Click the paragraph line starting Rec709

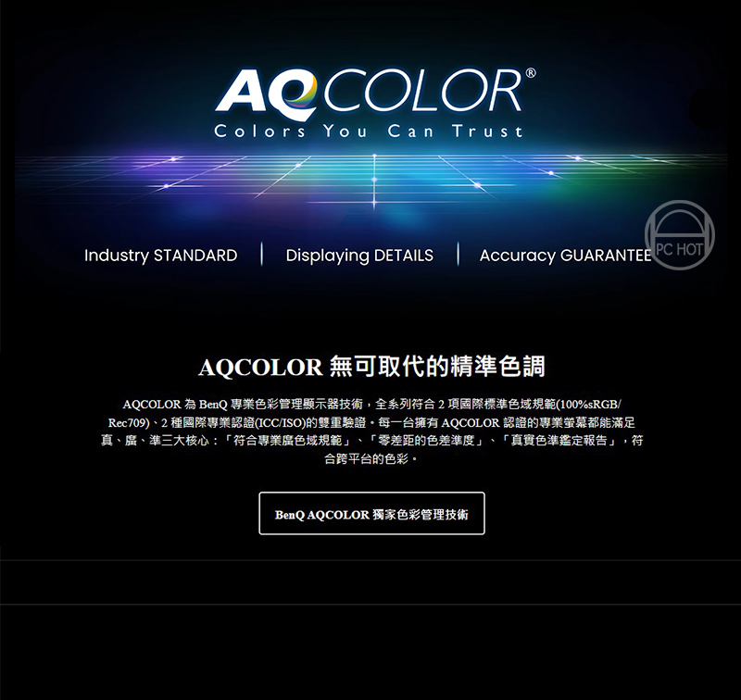(x=372, y=422)
